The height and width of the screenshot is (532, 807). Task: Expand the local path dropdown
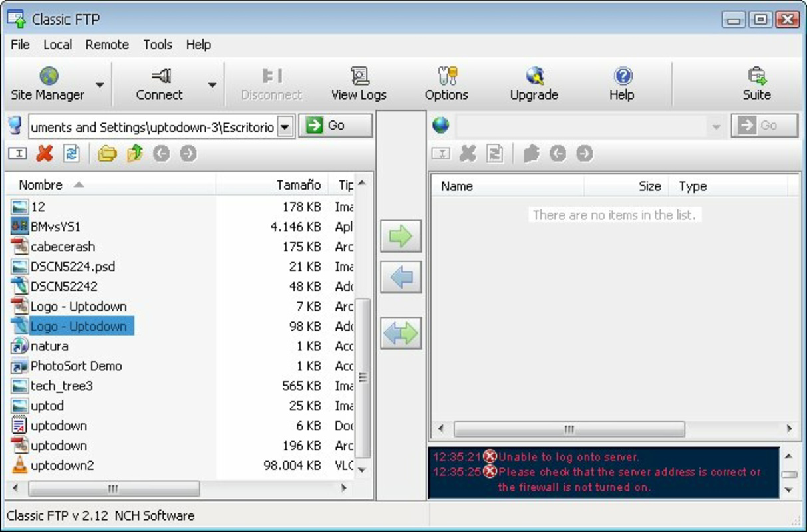[285, 126]
